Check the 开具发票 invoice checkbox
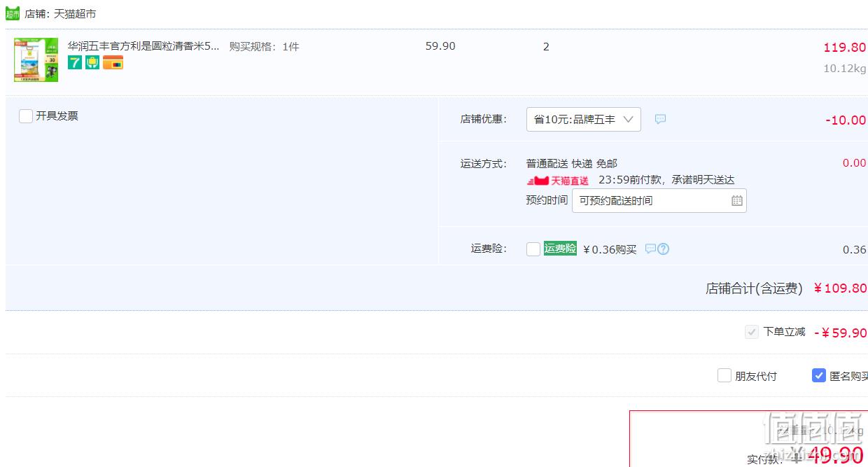Image resolution: width=868 pixels, height=467 pixels. pos(26,116)
